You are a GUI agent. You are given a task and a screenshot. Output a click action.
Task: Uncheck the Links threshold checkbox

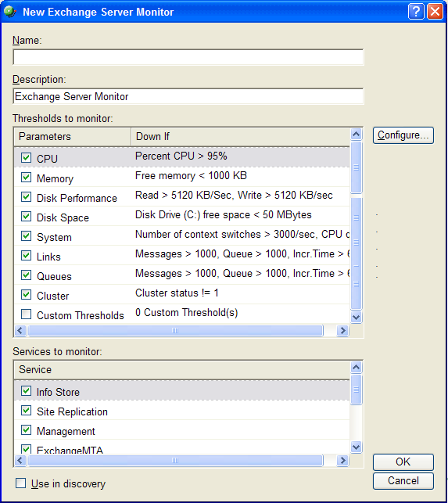[26, 255]
